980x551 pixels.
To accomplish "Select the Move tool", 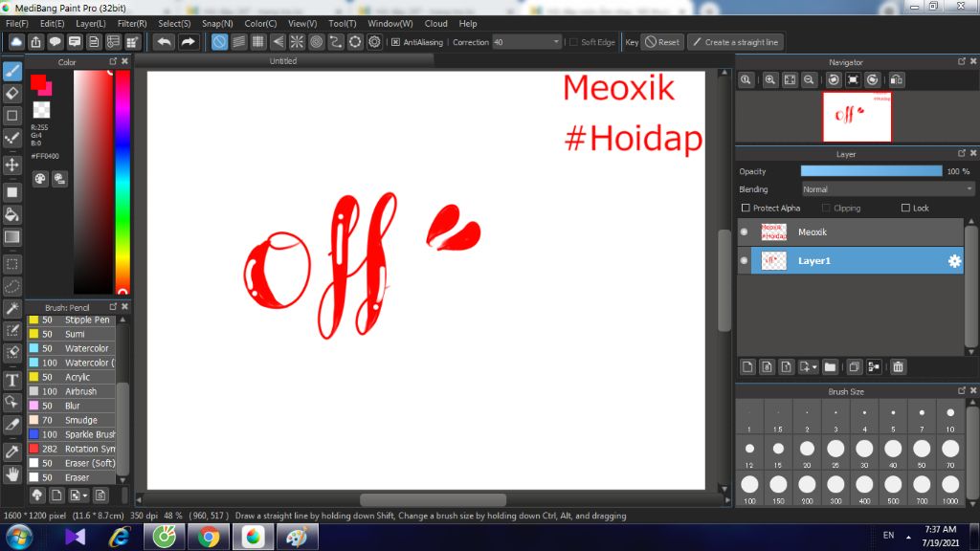I will pyautogui.click(x=11, y=165).
